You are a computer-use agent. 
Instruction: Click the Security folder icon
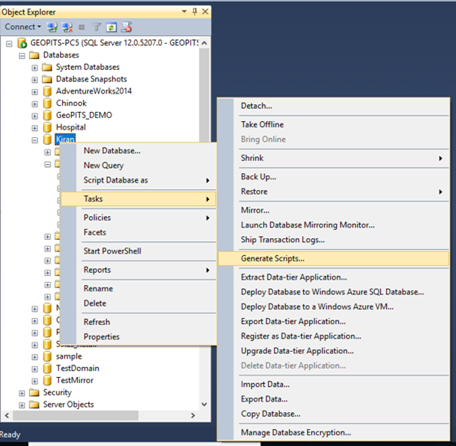point(34,393)
